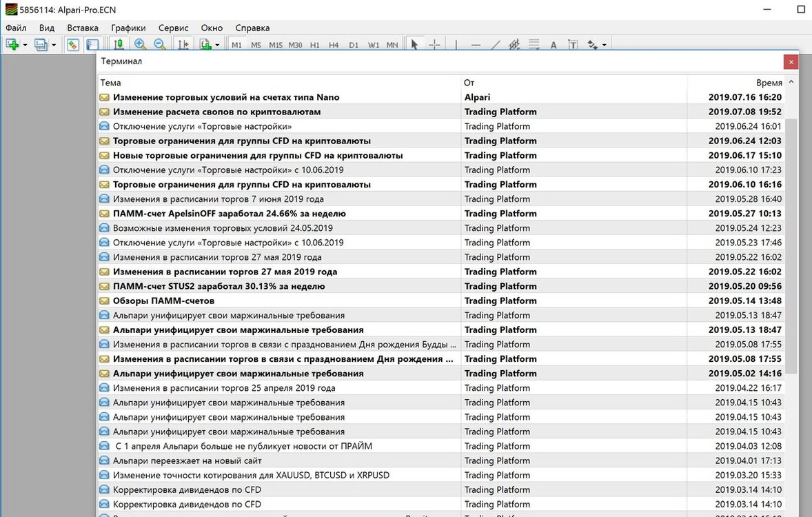Open the Вставка menu

tap(83, 28)
